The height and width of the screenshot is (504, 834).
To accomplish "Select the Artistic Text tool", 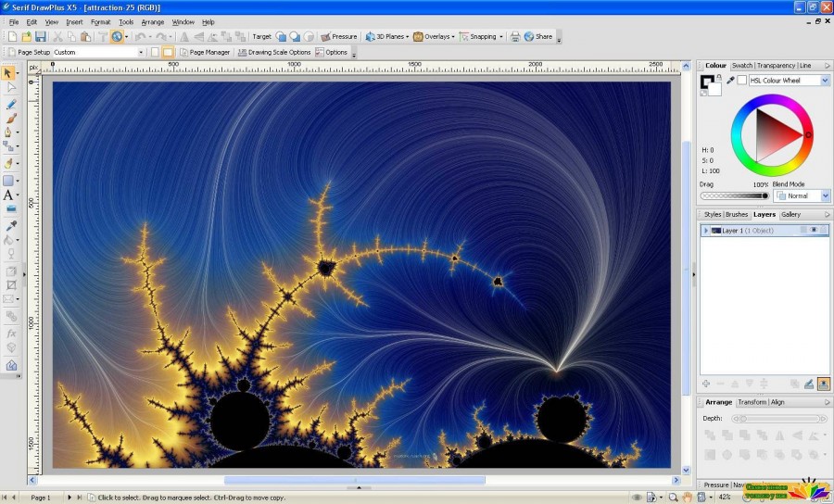I will pos(8,195).
